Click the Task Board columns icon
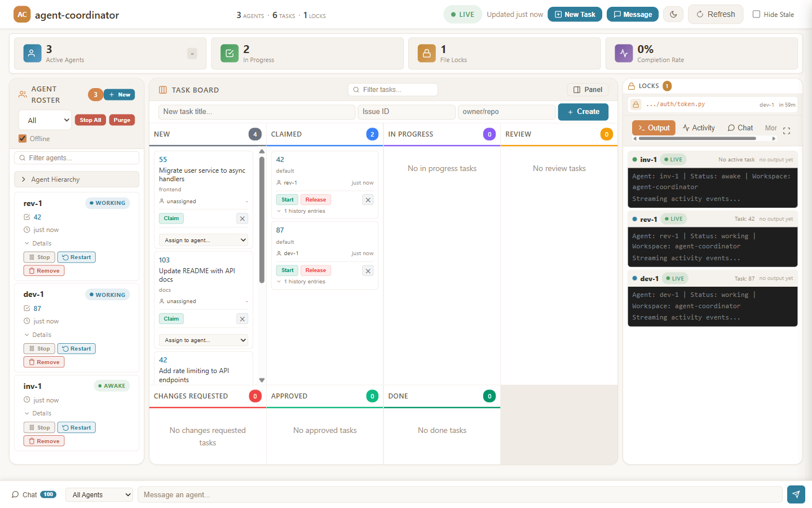 [163, 90]
